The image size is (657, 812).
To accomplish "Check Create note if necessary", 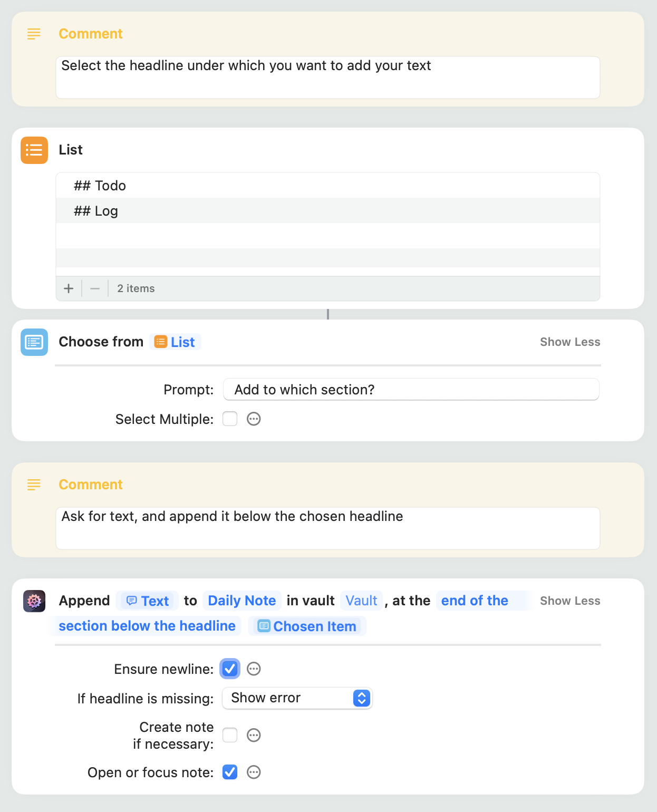I will [x=230, y=735].
